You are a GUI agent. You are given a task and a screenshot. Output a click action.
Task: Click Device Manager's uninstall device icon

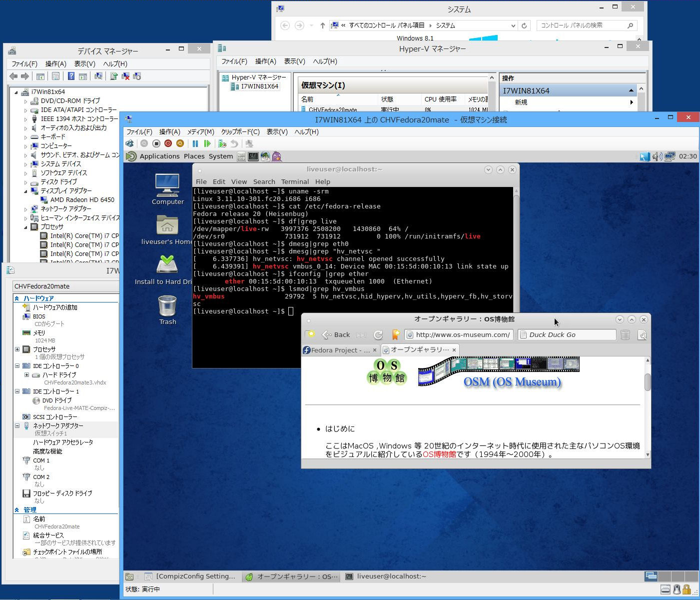(125, 76)
